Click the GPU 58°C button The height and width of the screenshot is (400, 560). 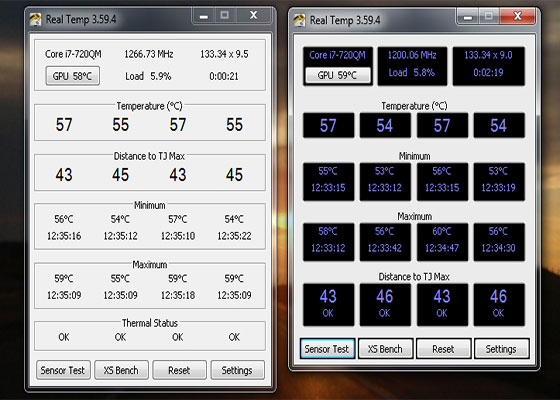72,76
